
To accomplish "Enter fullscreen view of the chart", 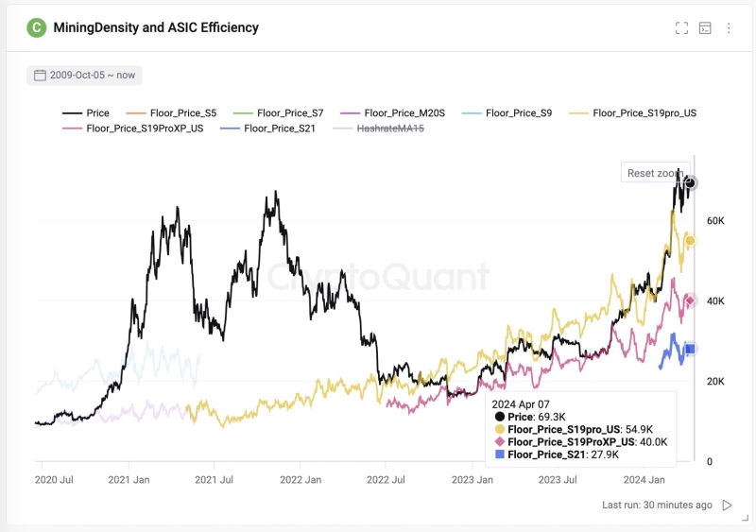I will pyautogui.click(x=681, y=28).
